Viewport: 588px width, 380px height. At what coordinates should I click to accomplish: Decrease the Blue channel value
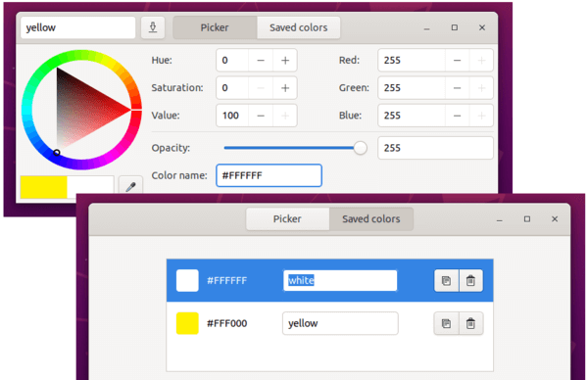[x=457, y=116]
